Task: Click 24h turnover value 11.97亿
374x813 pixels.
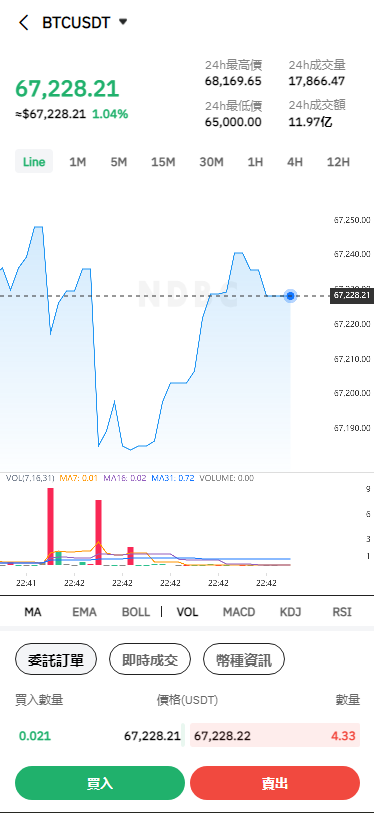Action: 310,122
